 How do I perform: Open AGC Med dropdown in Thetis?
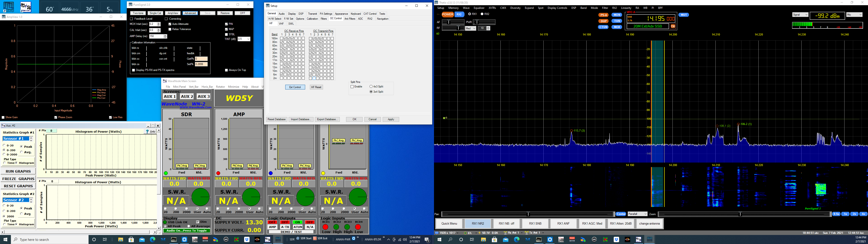[x=470, y=28]
